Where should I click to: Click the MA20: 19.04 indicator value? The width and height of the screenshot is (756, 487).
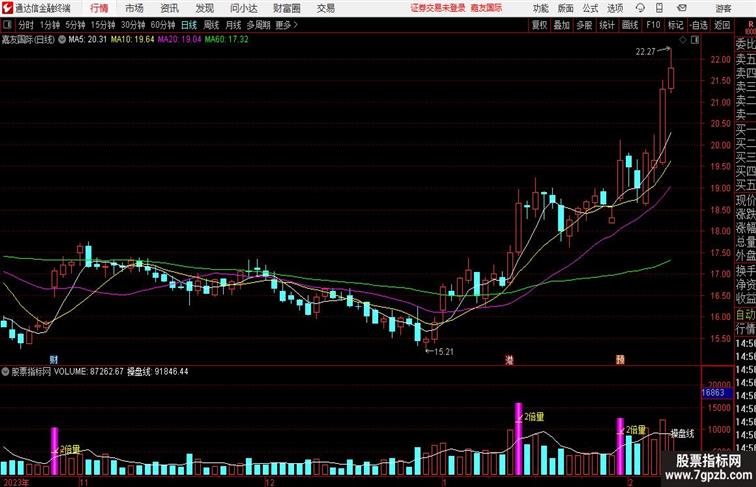pos(179,40)
